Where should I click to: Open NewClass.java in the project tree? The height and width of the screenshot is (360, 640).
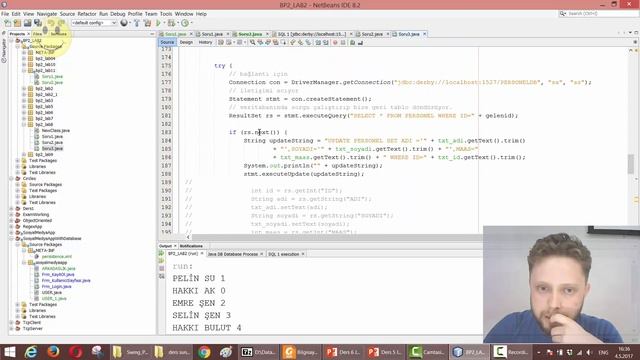56,131
